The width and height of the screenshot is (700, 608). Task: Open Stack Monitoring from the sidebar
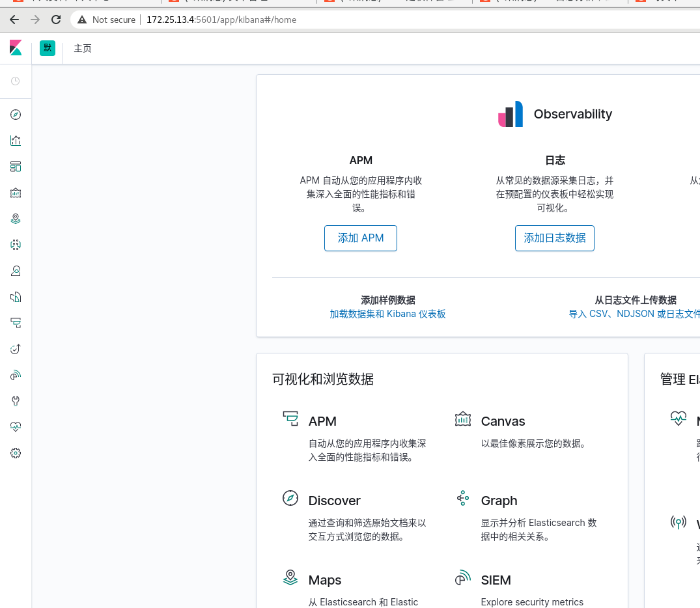16,427
